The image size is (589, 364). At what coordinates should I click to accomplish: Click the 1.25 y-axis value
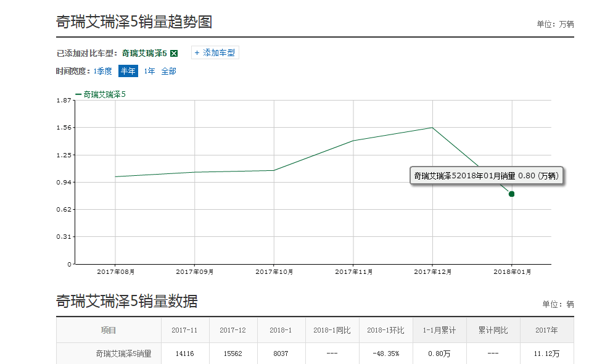pyautogui.click(x=64, y=155)
